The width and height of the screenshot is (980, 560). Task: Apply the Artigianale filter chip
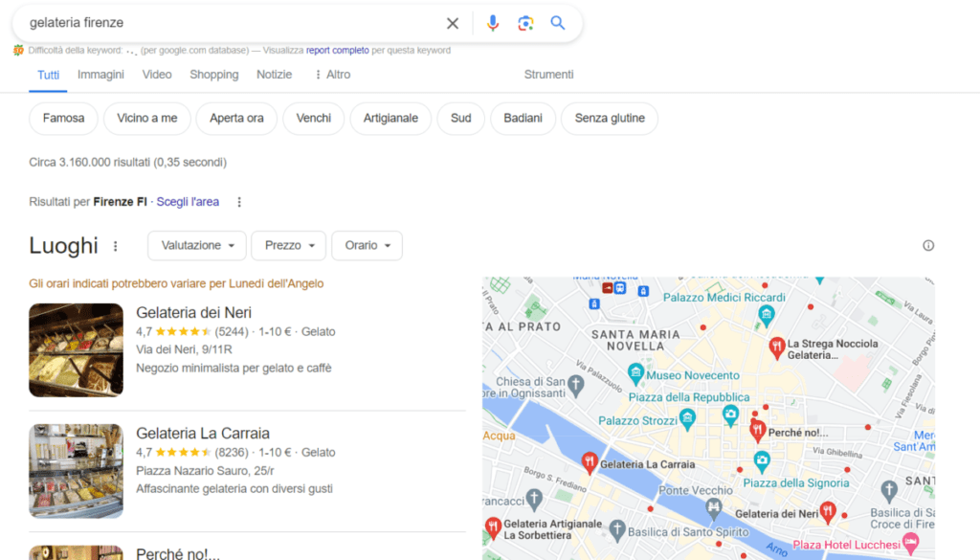click(390, 118)
